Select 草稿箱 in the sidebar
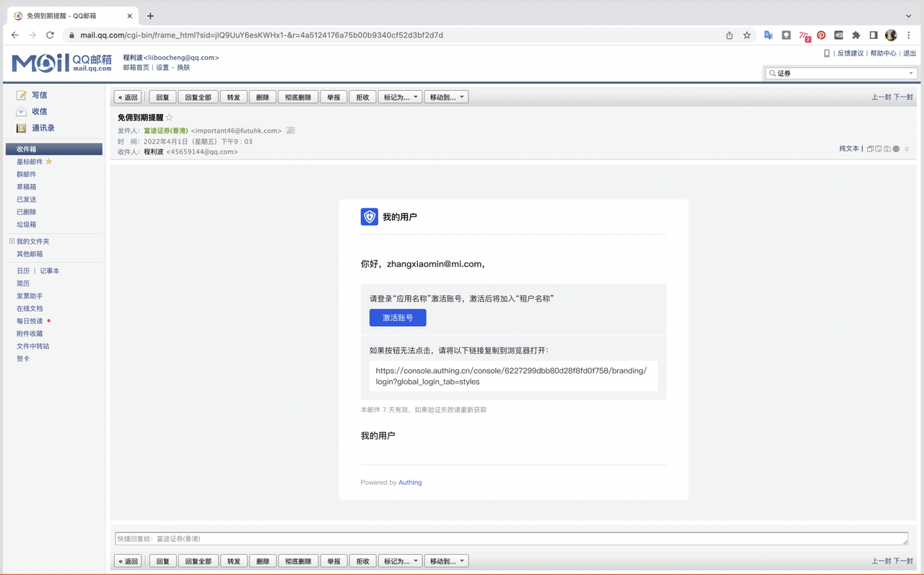Image resolution: width=924 pixels, height=575 pixels. pyautogui.click(x=27, y=187)
